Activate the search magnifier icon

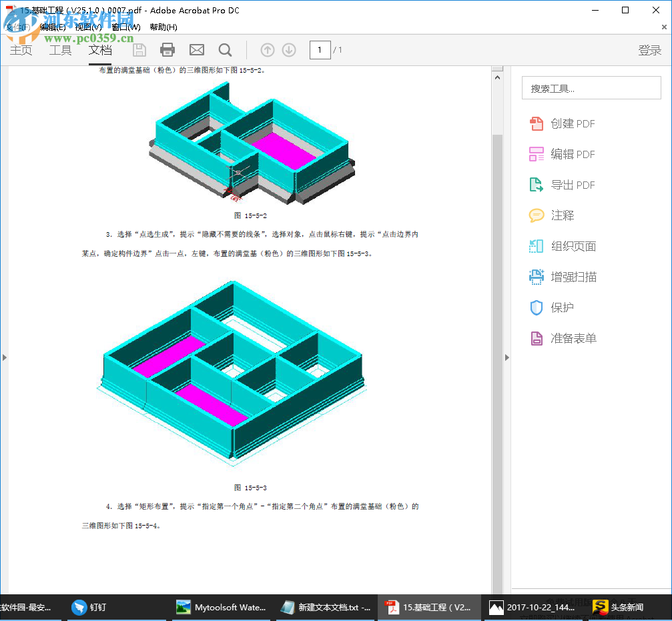pos(225,49)
